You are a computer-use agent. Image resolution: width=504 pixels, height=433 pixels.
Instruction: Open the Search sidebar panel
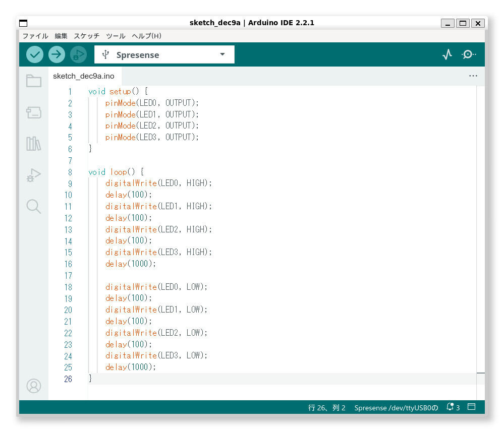(x=34, y=206)
